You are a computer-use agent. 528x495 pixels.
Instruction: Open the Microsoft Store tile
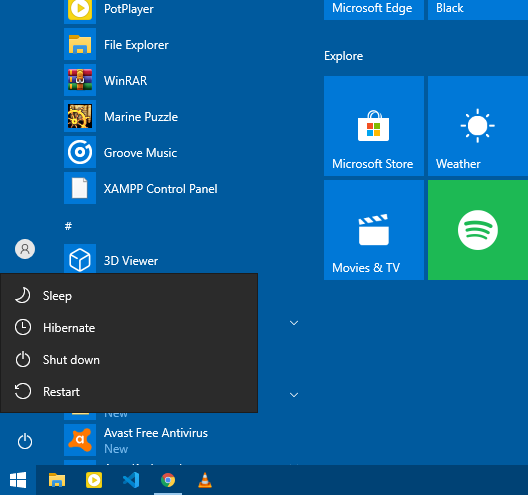(x=374, y=126)
